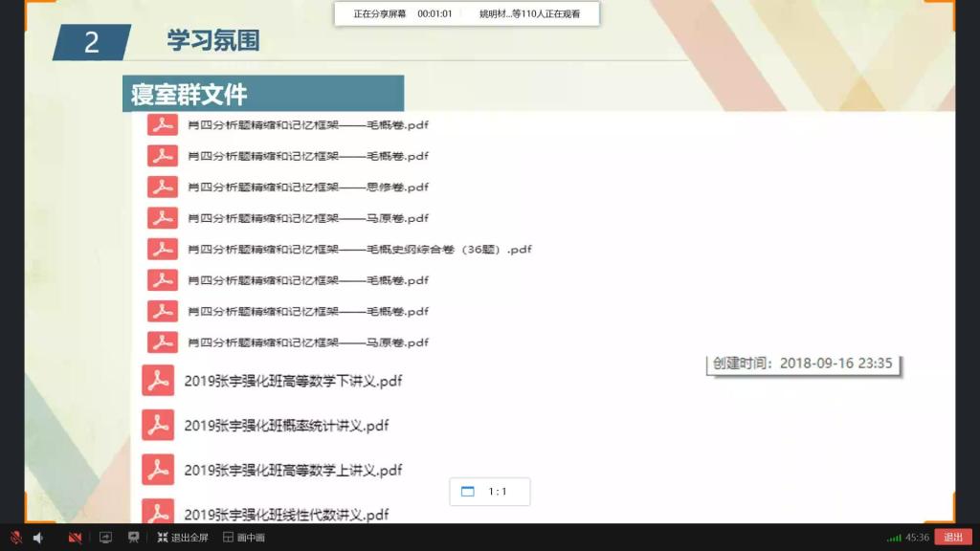Screen dimensions: 980x551
Task: Click the projection screen icon in the bottom toolbar
Action: (x=134, y=538)
